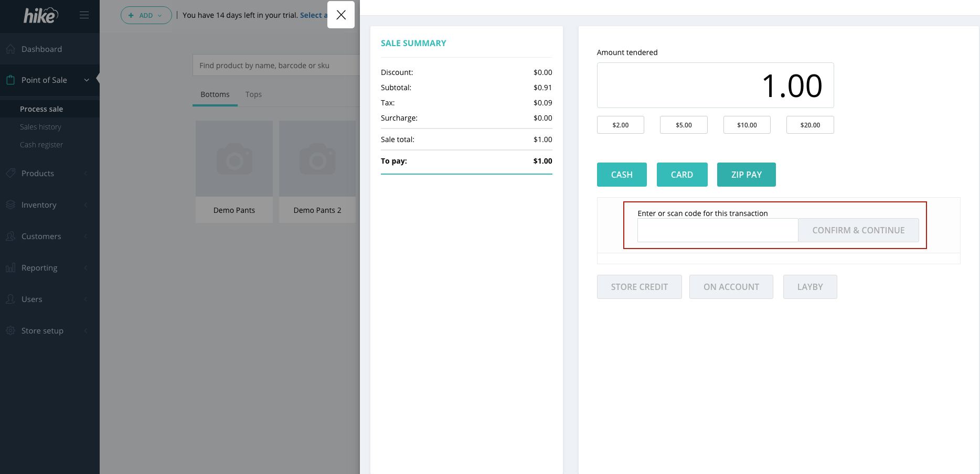Click the Customers people icon
980x474 pixels.
click(10, 236)
